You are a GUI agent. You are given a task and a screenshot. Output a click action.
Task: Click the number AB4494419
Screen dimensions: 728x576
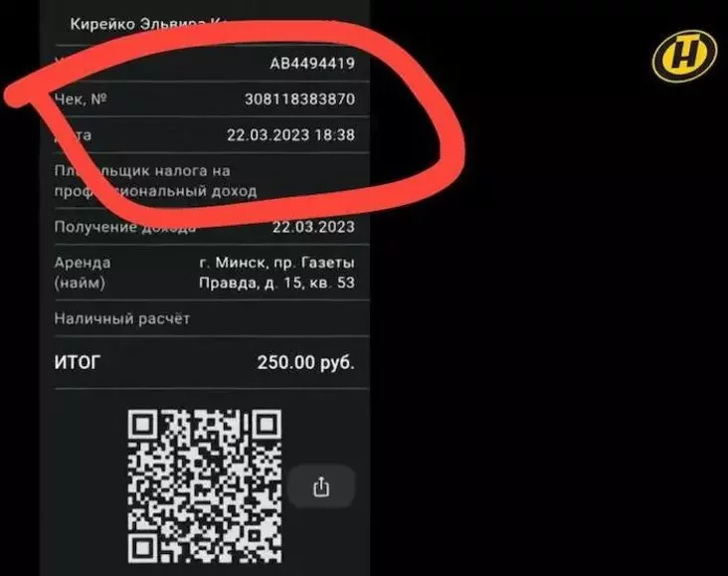pos(312,64)
